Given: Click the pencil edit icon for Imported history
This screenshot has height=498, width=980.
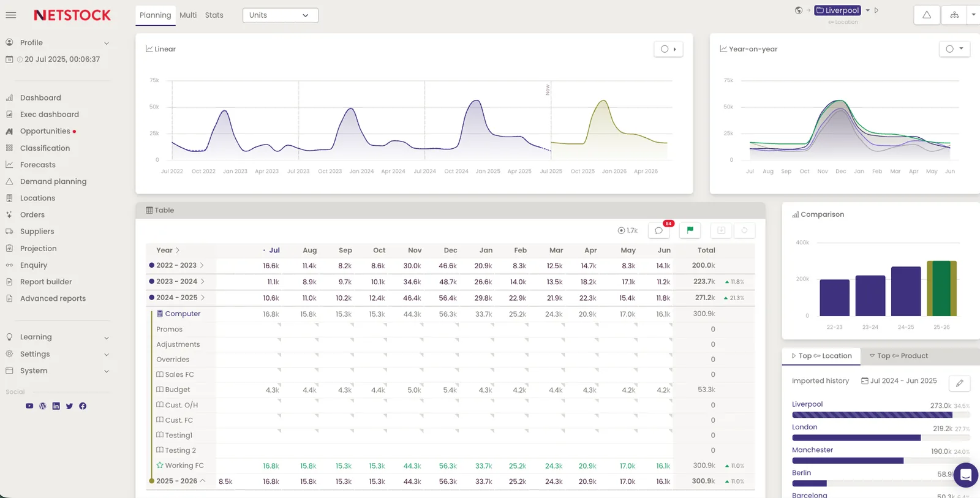Looking at the screenshot, I should coord(960,383).
